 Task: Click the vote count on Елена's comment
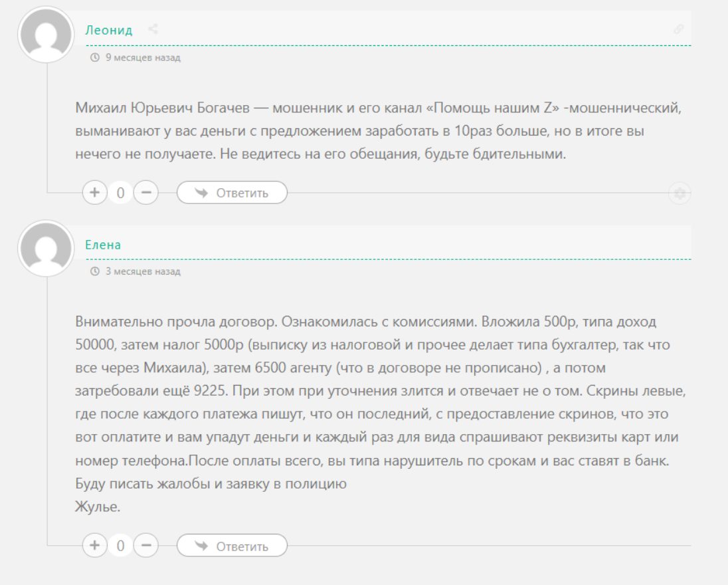pos(120,546)
